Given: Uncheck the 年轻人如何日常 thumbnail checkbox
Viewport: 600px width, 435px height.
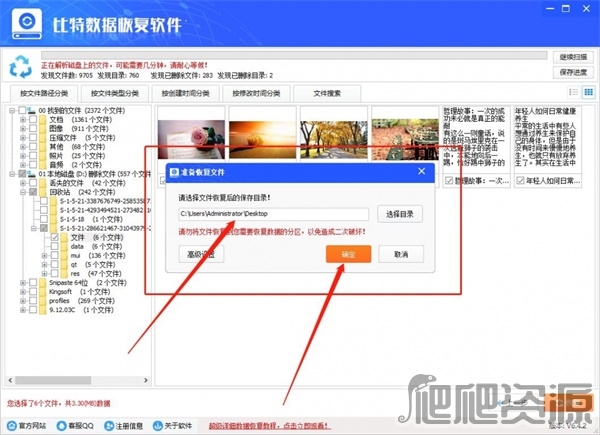Looking at the screenshot, I should click(520, 180).
